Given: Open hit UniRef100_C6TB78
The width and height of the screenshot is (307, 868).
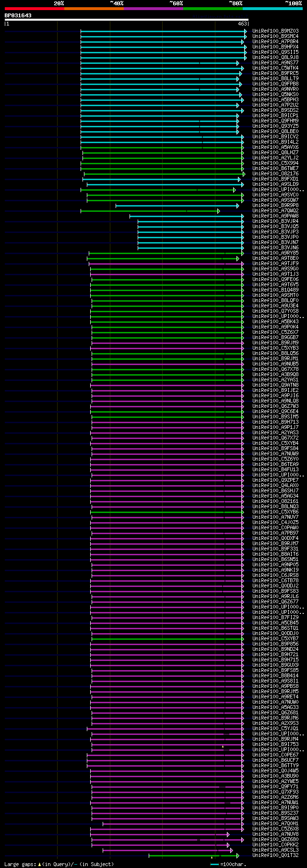Looking at the screenshot, I should point(275,580).
